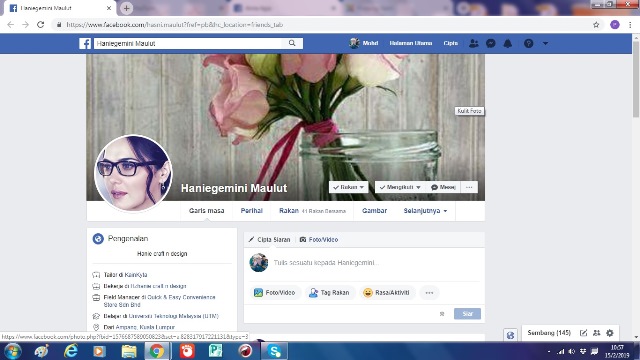This screenshot has width=640, height=360.
Task: Open the profile picture of Haniegemini Maulut
Action: (x=133, y=173)
